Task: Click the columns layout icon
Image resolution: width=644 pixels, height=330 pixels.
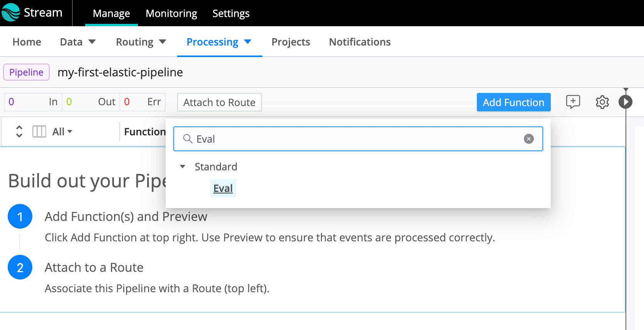Action: click(x=39, y=131)
